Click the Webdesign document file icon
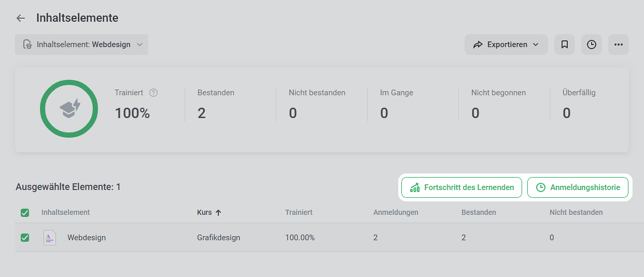This screenshot has height=277, width=644. point(50,238)
